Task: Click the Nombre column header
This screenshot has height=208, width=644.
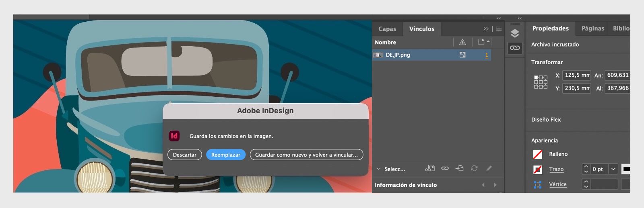Action: 385,42
